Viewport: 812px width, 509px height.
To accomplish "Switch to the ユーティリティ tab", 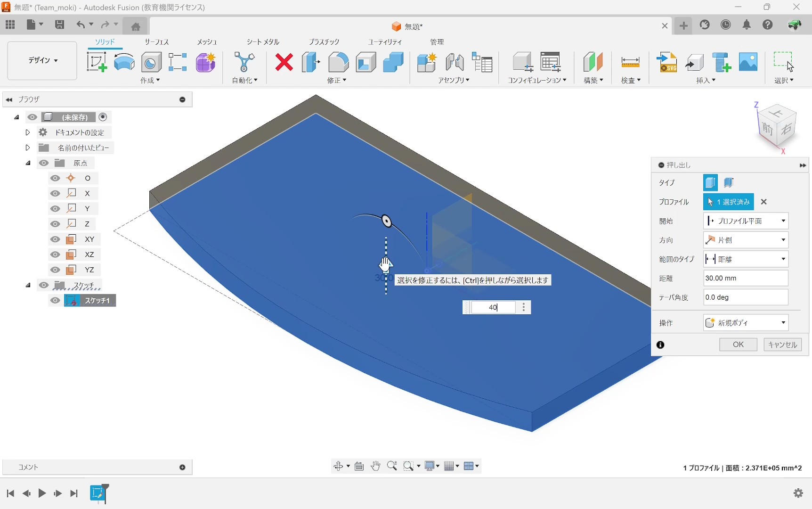I will pos(385,42).
